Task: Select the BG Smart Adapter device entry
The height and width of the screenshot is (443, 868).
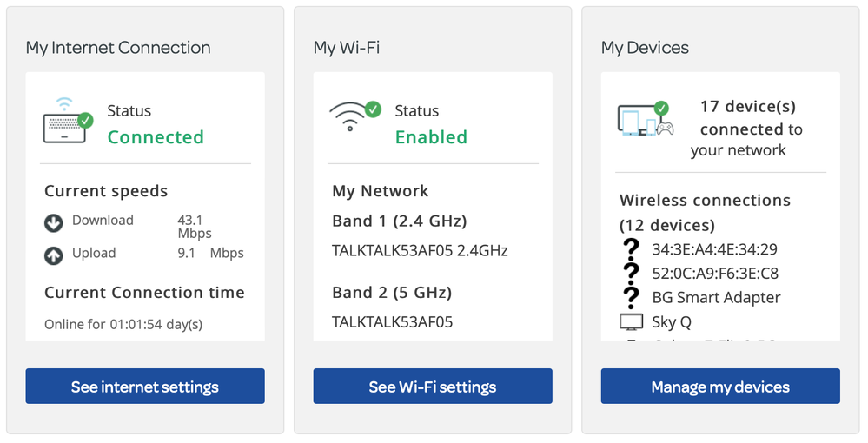Action: tap(716, 297)
